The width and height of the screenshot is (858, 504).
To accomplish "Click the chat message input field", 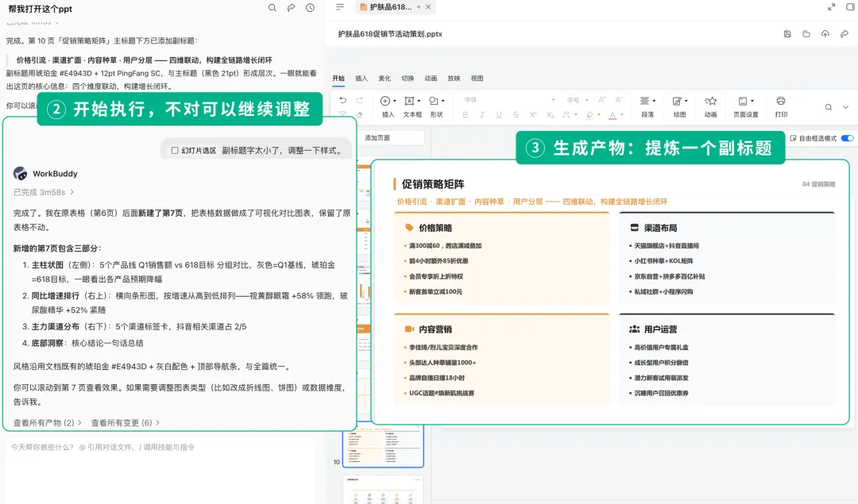I will pos(159,470).
